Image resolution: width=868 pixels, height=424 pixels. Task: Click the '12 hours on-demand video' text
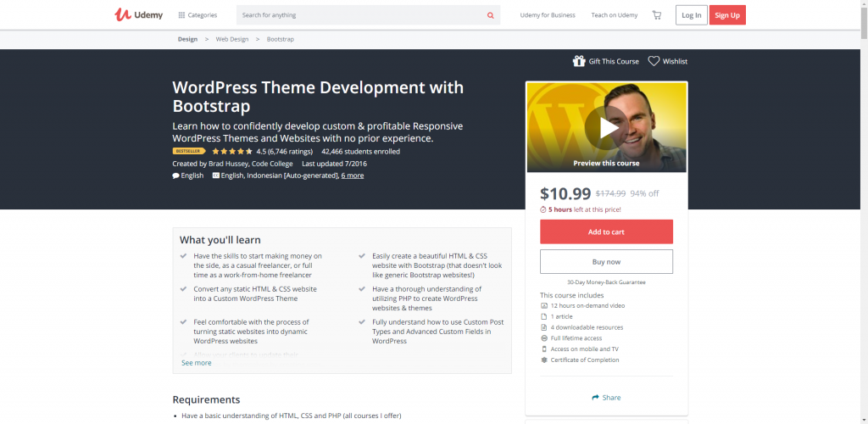click(588, 305)
